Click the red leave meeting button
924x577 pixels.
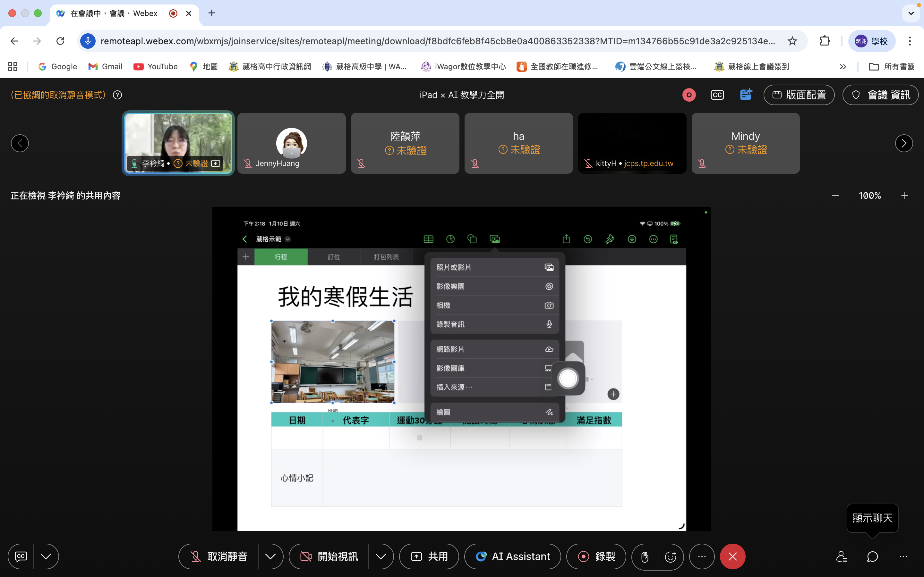click(732, 557)
